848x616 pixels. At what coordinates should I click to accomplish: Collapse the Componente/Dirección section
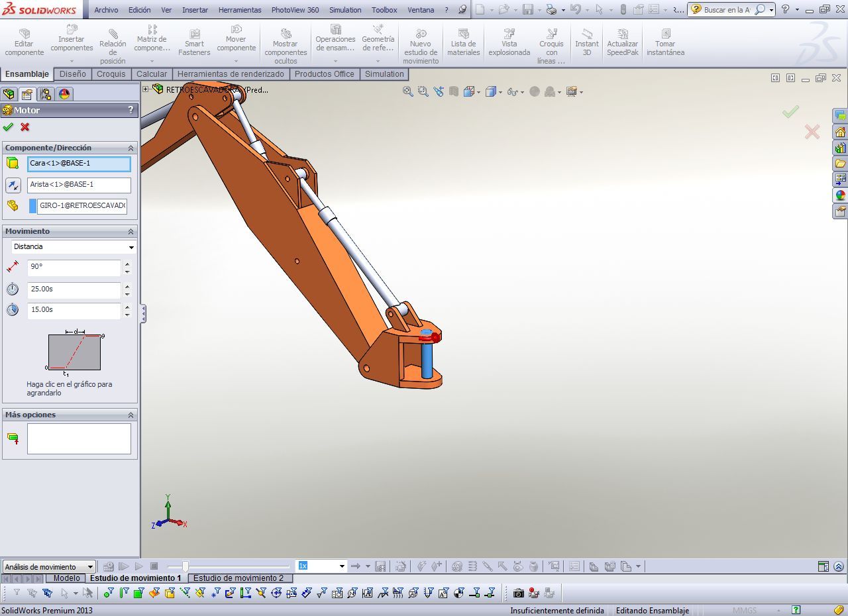(x=131, y=148)
